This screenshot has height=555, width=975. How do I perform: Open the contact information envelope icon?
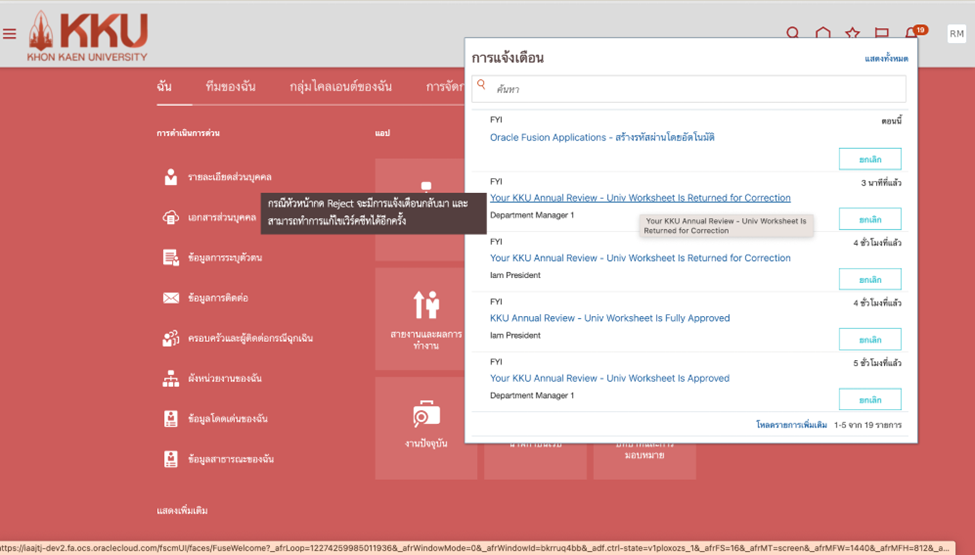[171, 298]
